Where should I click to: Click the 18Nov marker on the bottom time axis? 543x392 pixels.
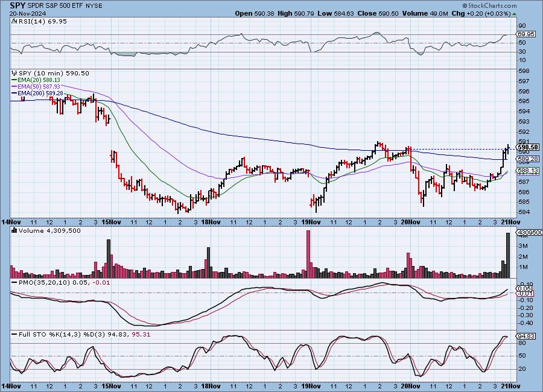click(211, 386)
